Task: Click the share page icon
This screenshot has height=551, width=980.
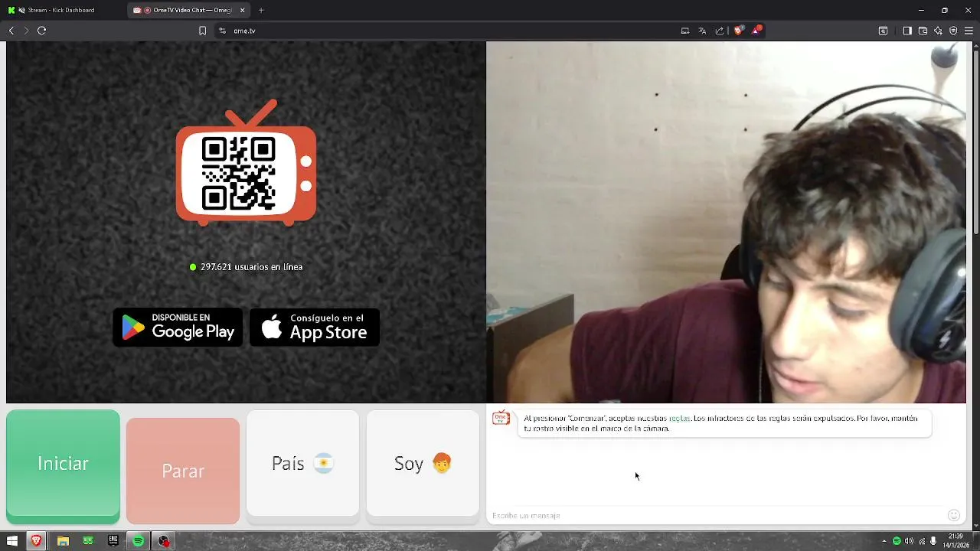Action: pos(720,31)
